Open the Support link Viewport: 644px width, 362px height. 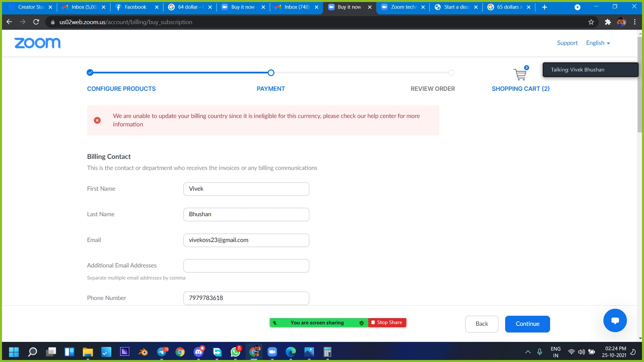pyautogui.click(x=567, y=43)
